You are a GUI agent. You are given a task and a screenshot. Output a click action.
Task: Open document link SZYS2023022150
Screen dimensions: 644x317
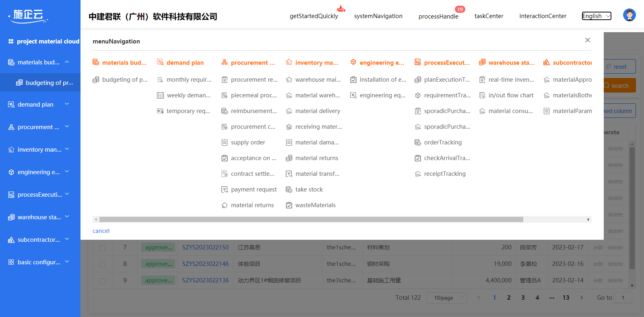205,247
